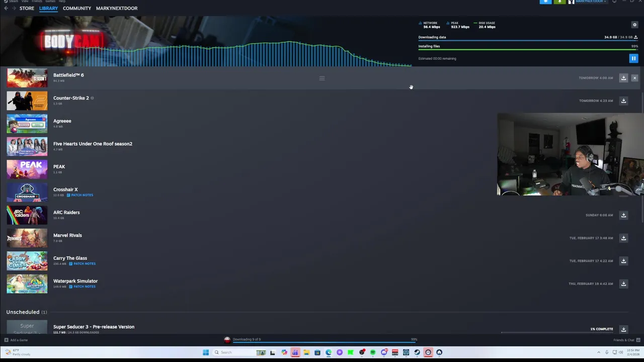Click the Waterpark Simulator thumbnail

(x=27, y=284)
